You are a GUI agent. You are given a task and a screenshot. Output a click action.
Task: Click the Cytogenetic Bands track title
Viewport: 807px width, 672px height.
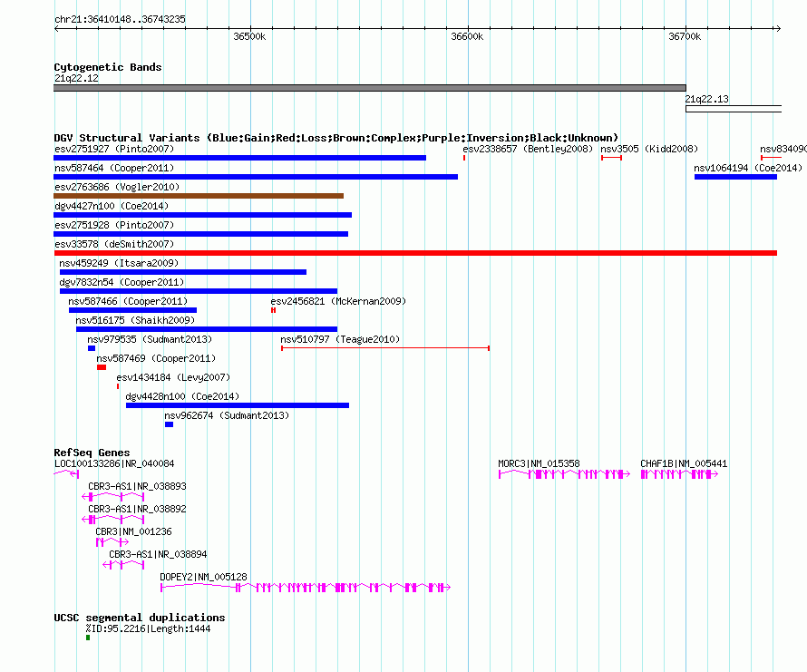click(x=108, y=67)
